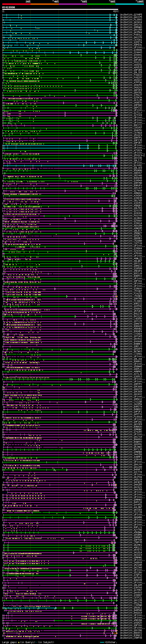This screenshot has width=146, height=644.
Task: Select hit label UniRef100_Q9FUR5
Action: click(x=131, y=70)
